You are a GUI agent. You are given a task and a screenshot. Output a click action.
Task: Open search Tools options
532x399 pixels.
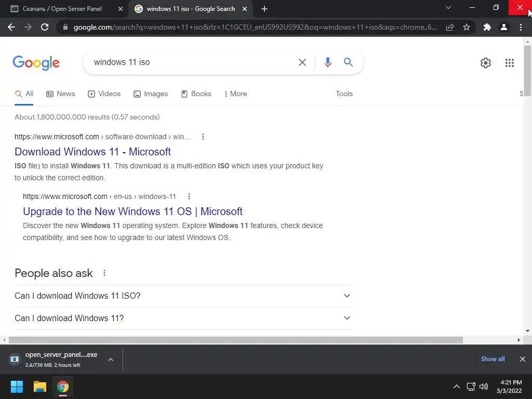pos(344,94)
